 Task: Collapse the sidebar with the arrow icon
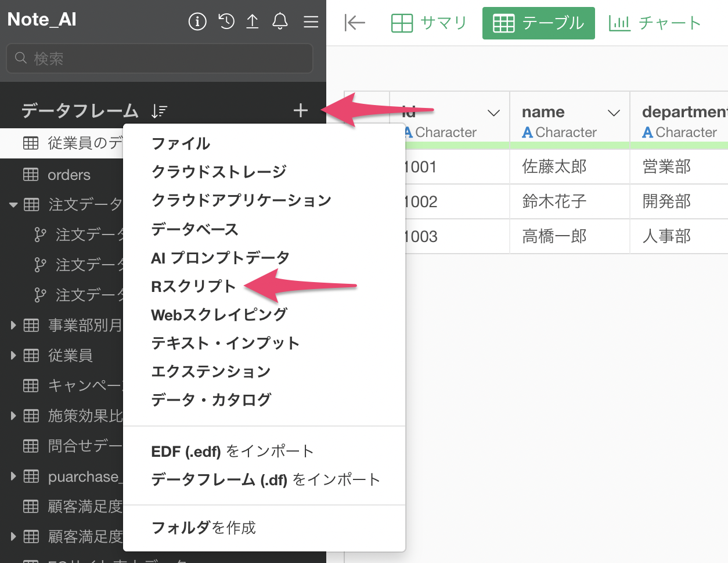pos(354,23)
